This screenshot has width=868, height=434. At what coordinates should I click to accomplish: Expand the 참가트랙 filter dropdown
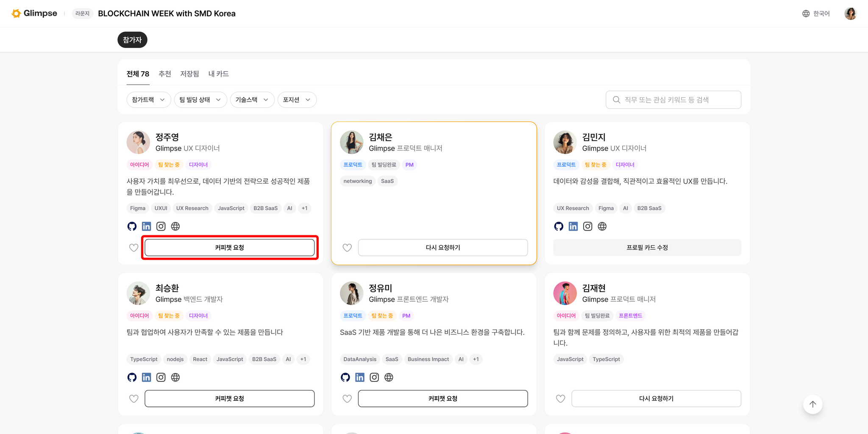[148, 100]
